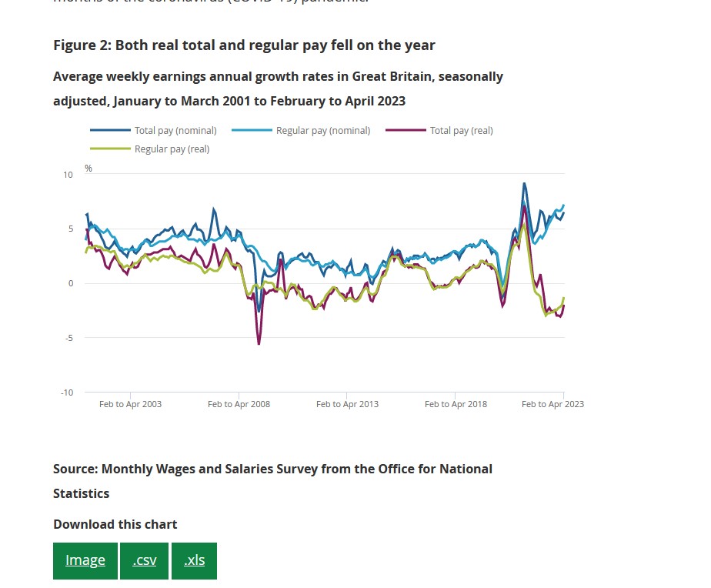711x588 pixels.
Task: Toggle the Regular pay (real) legend label
Action: (172, 149)
